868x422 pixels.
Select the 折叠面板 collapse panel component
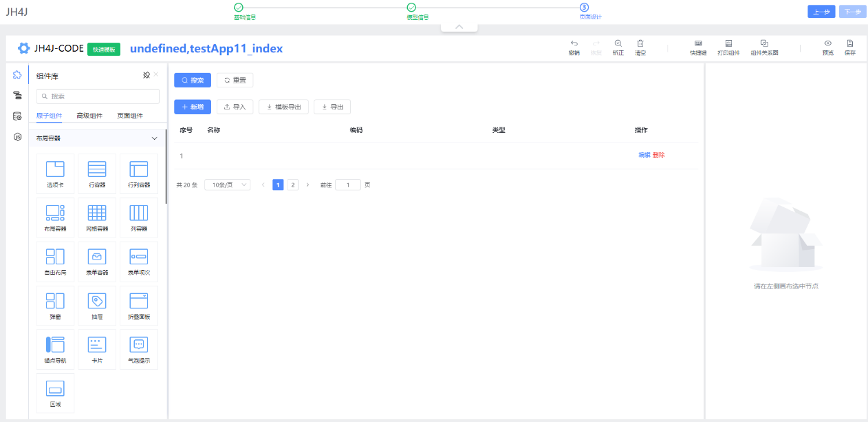point(139,306)
